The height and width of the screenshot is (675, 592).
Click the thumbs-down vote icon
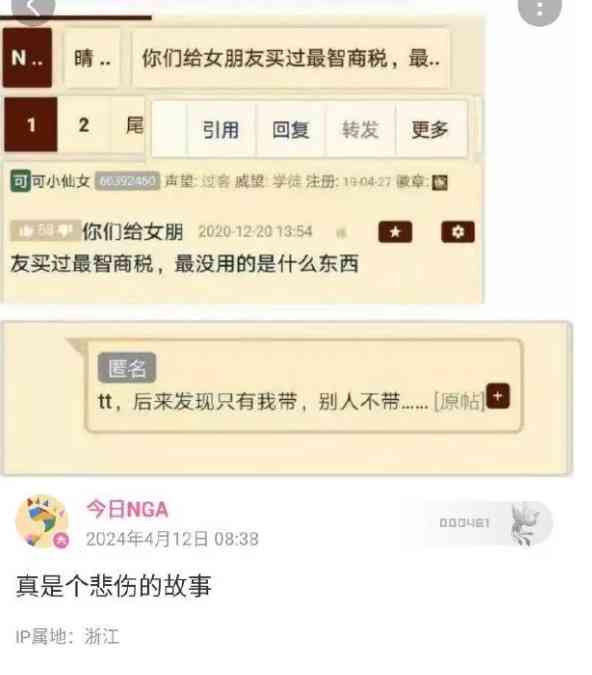65,232
